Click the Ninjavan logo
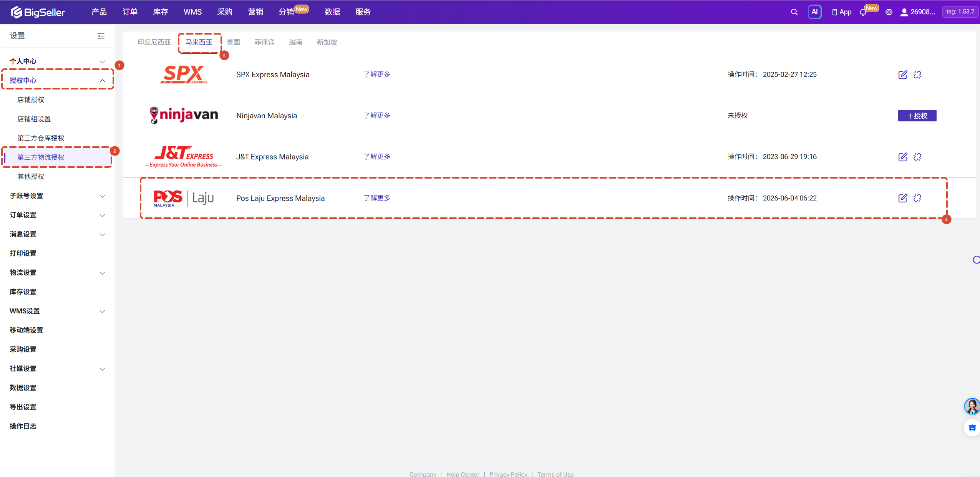The height and width of the screenshot is (477, 980). tap(184, 115)
